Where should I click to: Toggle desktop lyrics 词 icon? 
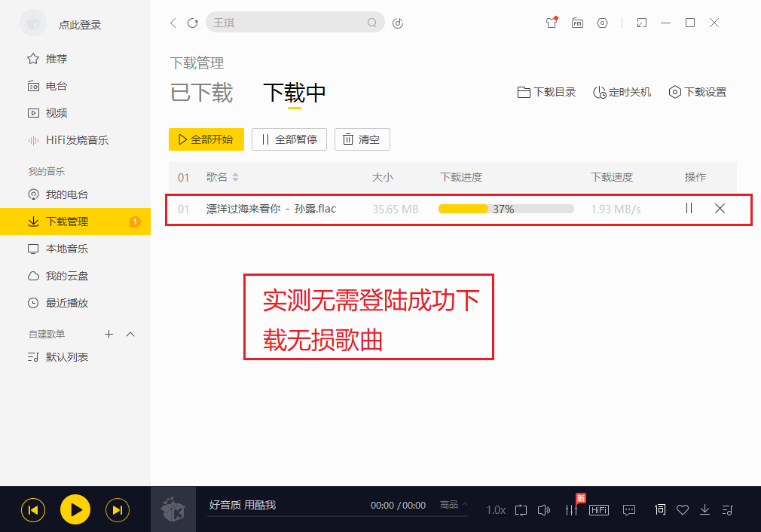(x=660, y=509)
